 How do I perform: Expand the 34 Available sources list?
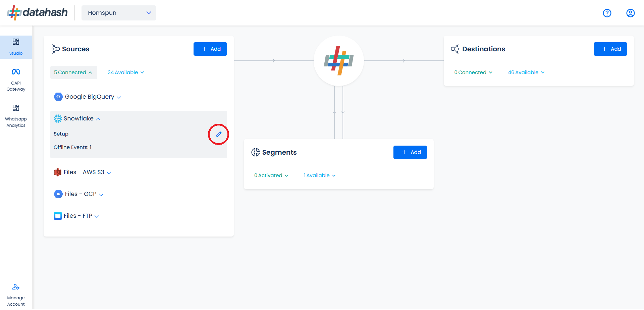tap(126, 72)
